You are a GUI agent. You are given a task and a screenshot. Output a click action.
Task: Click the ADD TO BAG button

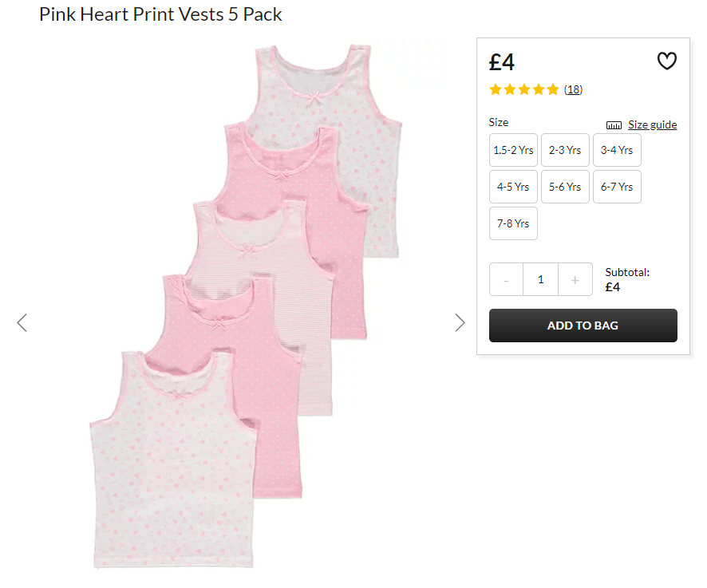click(583, 326)
